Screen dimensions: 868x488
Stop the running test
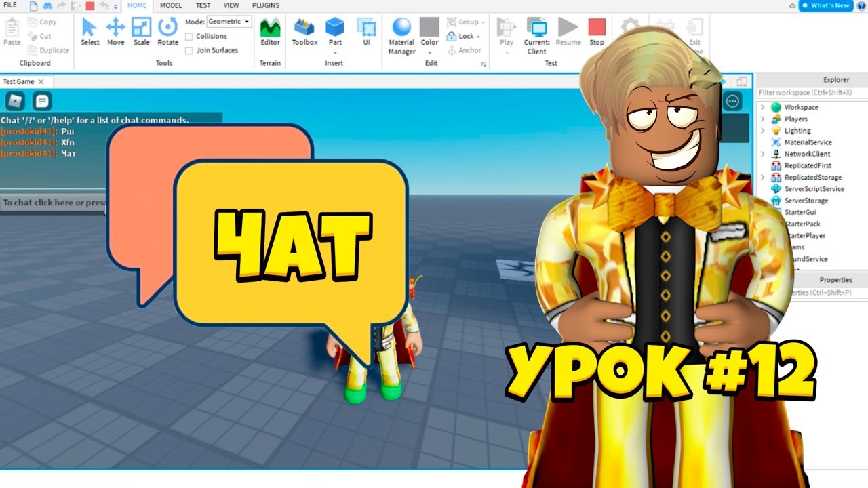point(597,32)
